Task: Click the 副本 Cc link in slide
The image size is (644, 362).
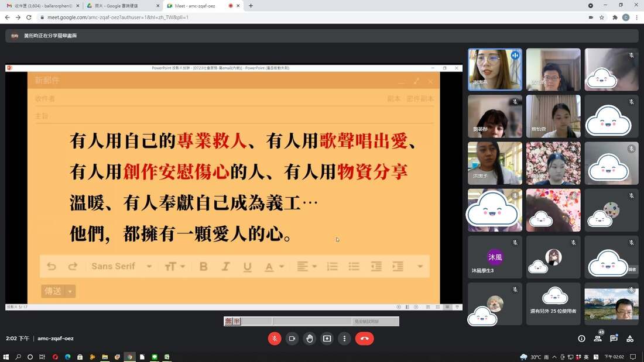Action: [x=394, y=99]
